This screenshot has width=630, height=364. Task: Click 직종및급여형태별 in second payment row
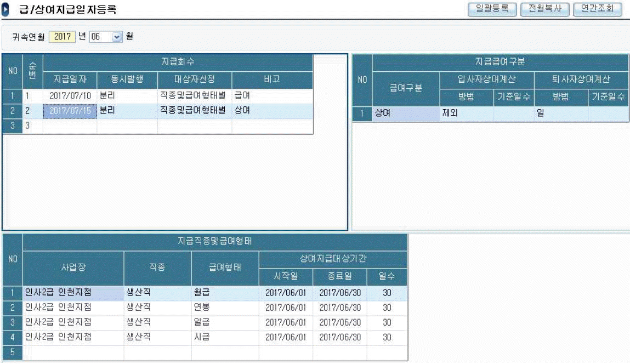(194, 111)
